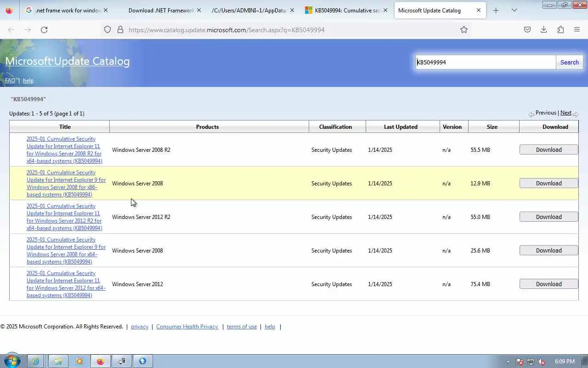The width and height of the screenshot is (588, 368).
Task: Open the terms of use link
Action: pyautogui.click(x=242, y=327)
